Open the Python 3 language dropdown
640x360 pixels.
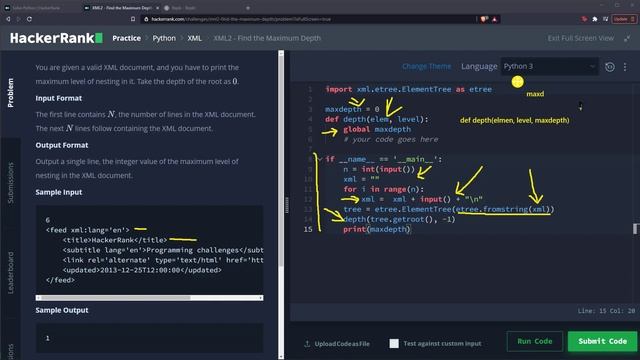(549, 67)
